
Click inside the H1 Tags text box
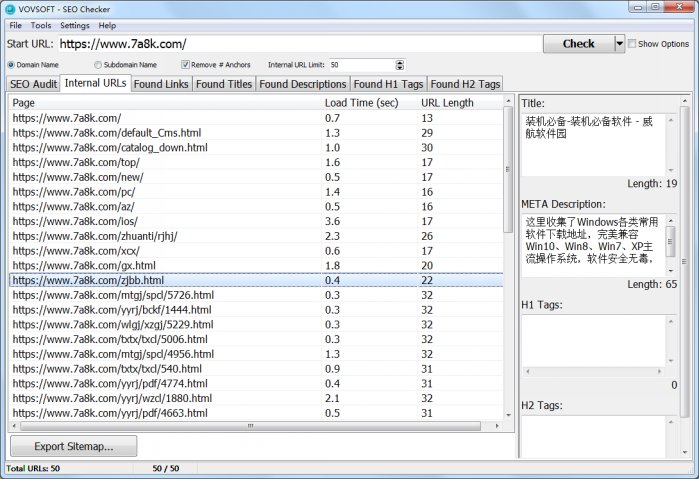click(594, 341)
